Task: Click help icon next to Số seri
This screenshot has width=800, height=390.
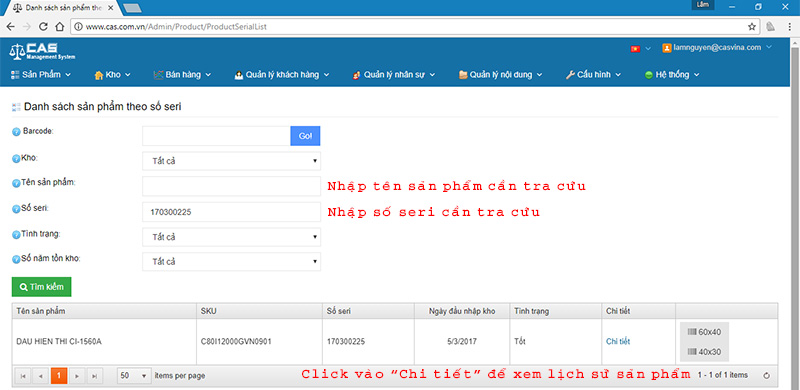Action: pyautogui.click(x=16, y=209)
